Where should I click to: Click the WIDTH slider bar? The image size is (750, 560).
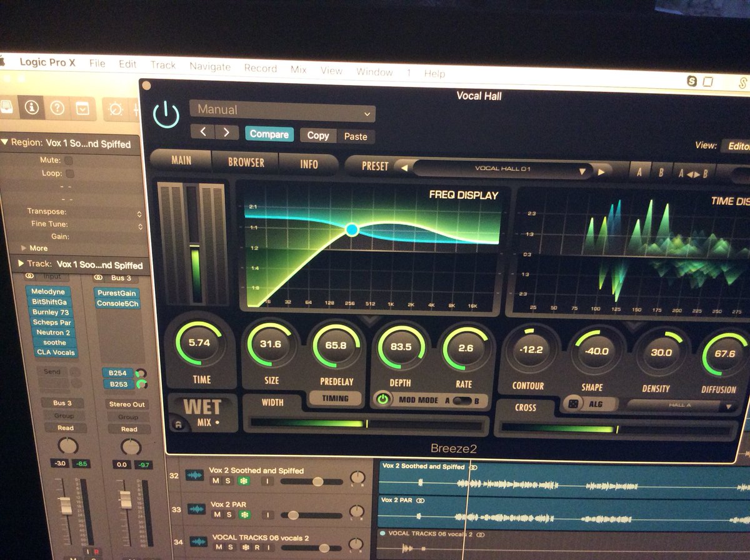coord(366,425)
